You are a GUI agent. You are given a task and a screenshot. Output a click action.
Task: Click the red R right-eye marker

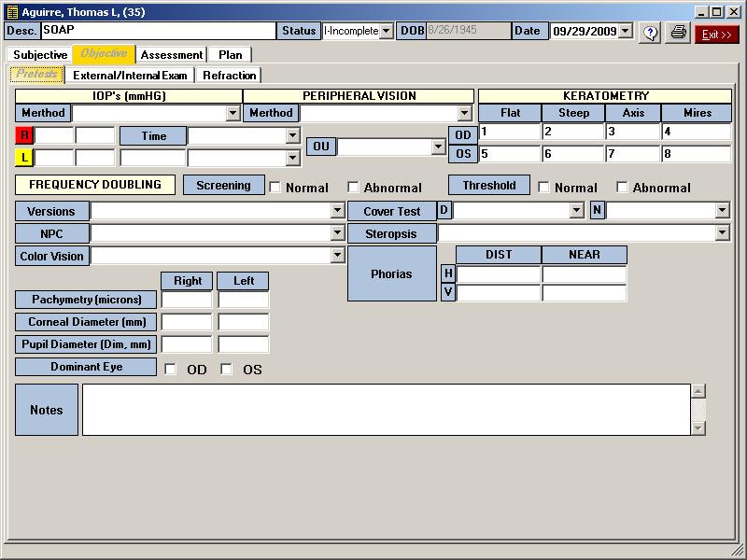click(24, 136)
